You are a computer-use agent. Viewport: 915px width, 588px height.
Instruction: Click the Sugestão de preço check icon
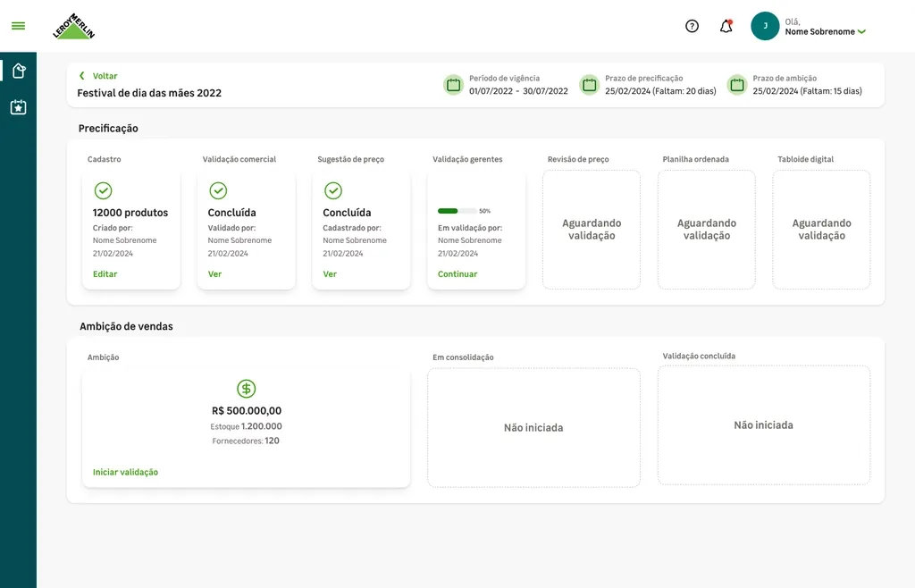pos(333,190)
